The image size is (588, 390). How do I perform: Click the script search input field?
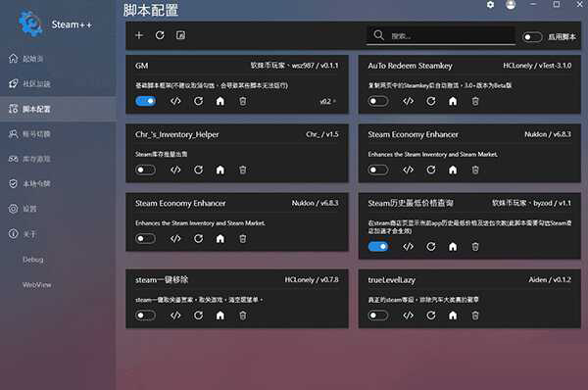pyautogui.click(x=441, y=36)
